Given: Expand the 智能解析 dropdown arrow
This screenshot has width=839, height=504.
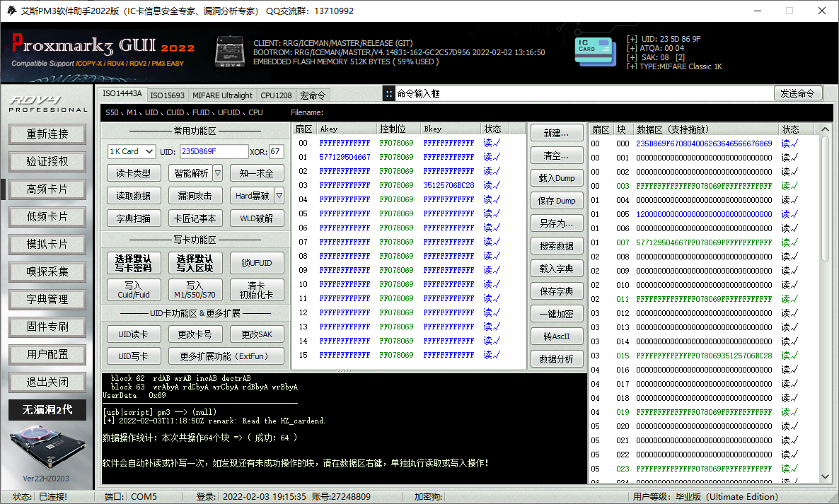Looking at the screenshot, I should (218, 173).
